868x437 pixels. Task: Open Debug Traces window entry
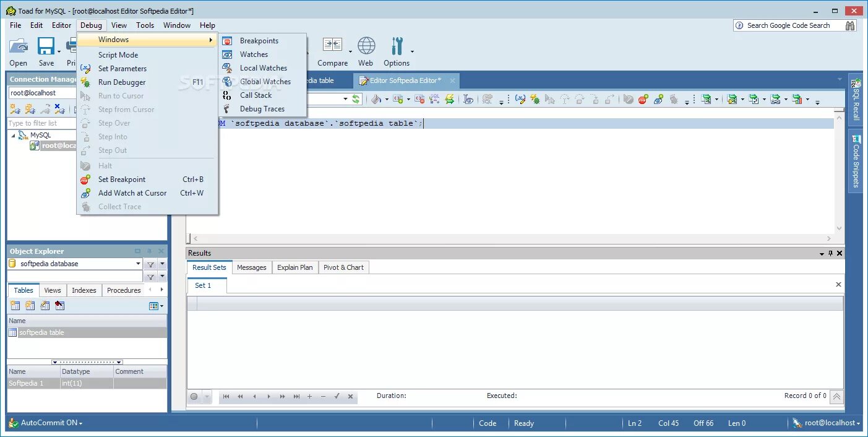(x=263, y=109)
